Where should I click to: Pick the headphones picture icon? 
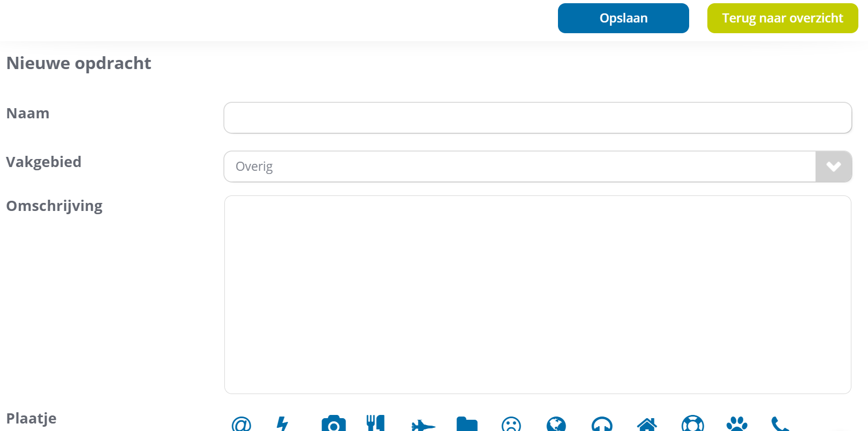602,424
